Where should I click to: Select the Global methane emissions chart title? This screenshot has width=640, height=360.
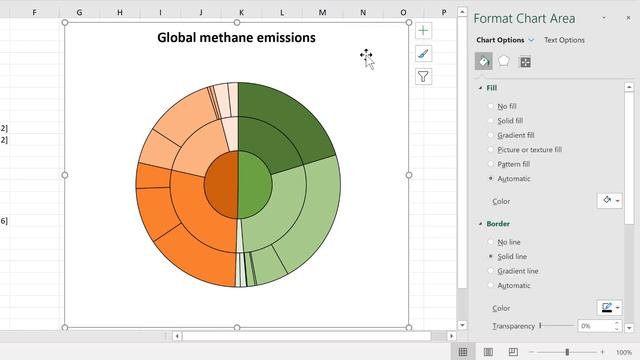[236, 38]
